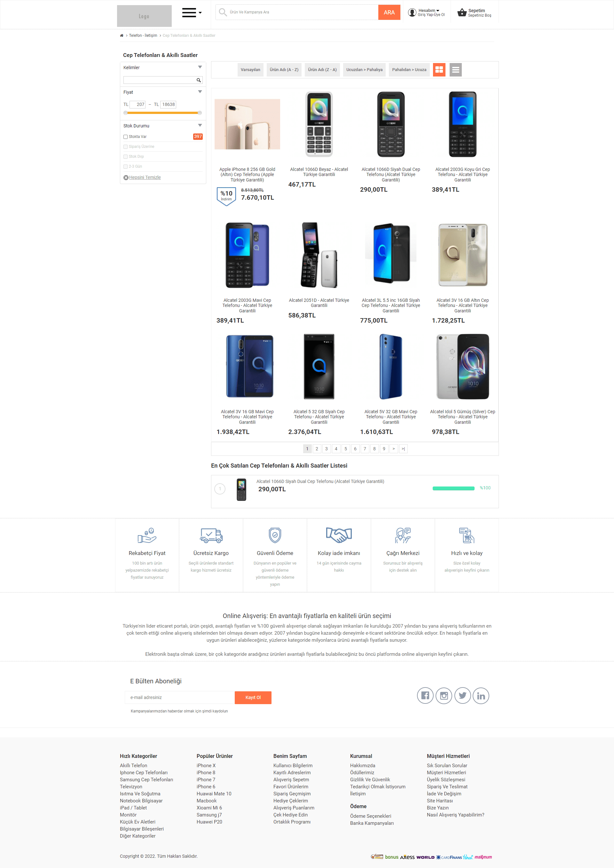The width and height of the screenshot is (614, 868).
Task: Check the Sipariş Üzerine checkbox
Action: click(x=126, y=147)
